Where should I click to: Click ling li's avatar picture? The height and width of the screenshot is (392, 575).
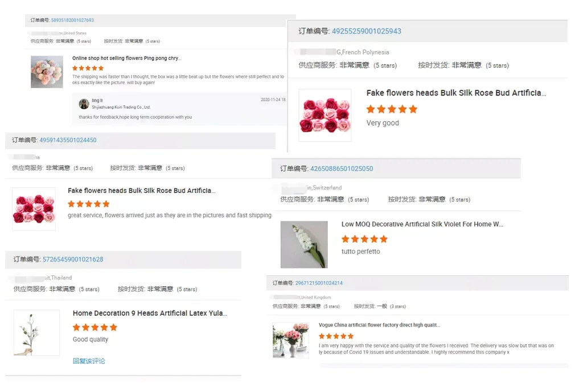[84, 104]
